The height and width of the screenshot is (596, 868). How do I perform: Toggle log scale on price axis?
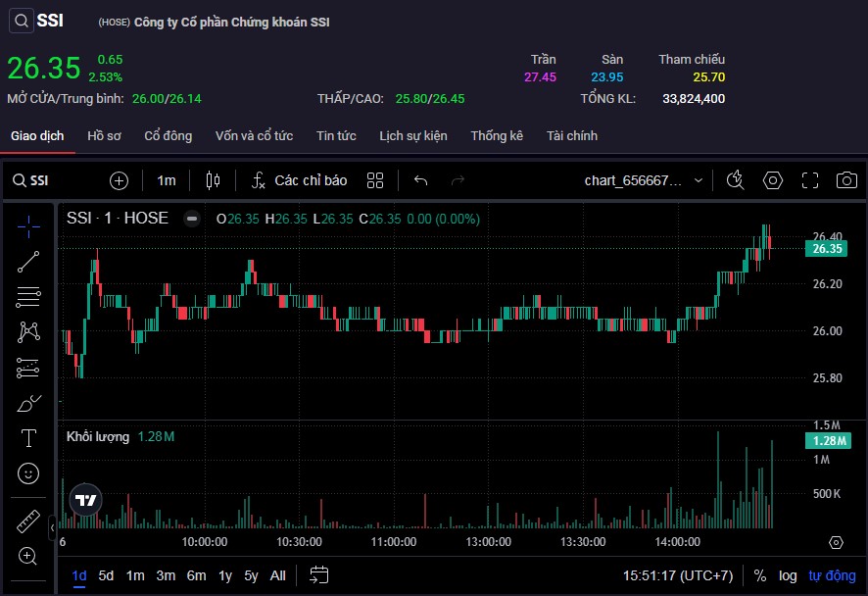[x=788, y=575]
